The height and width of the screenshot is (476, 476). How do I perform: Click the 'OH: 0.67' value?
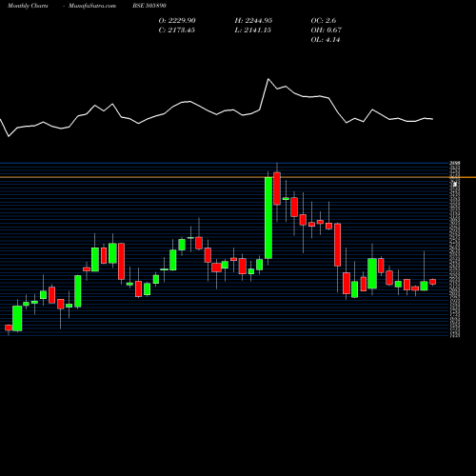pyautogui.click(x=326, y=30)
